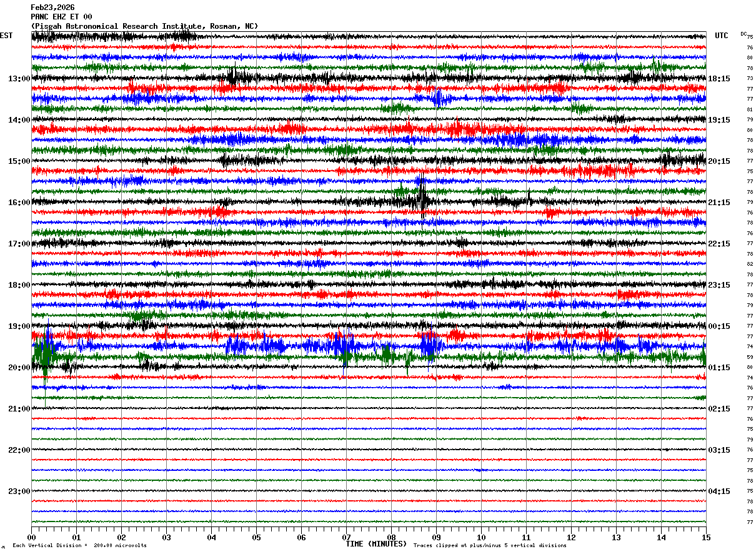Select the DC value 81
The image size is (756, 554).
coord(750,109)
